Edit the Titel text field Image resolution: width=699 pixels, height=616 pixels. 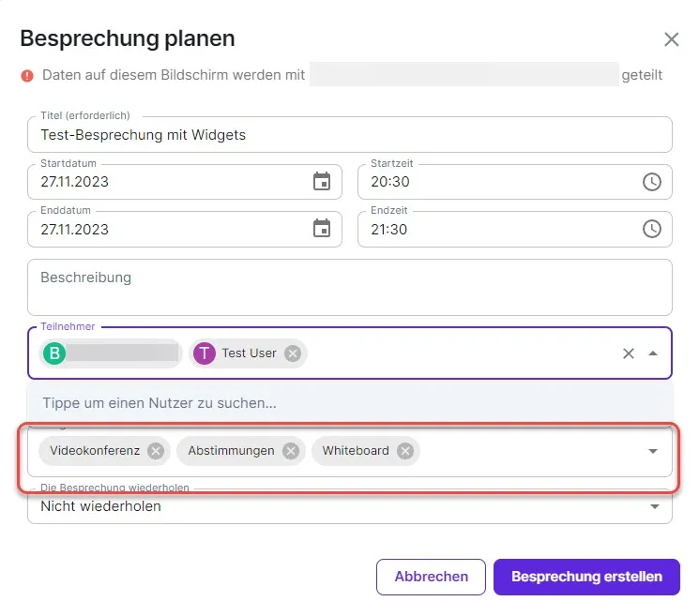pyautogui.click(x=350, y=134)
